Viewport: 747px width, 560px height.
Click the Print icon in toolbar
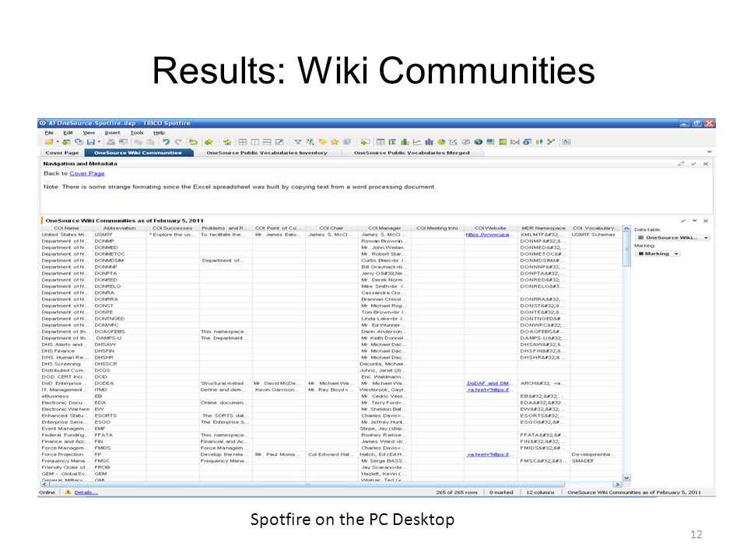111,142
